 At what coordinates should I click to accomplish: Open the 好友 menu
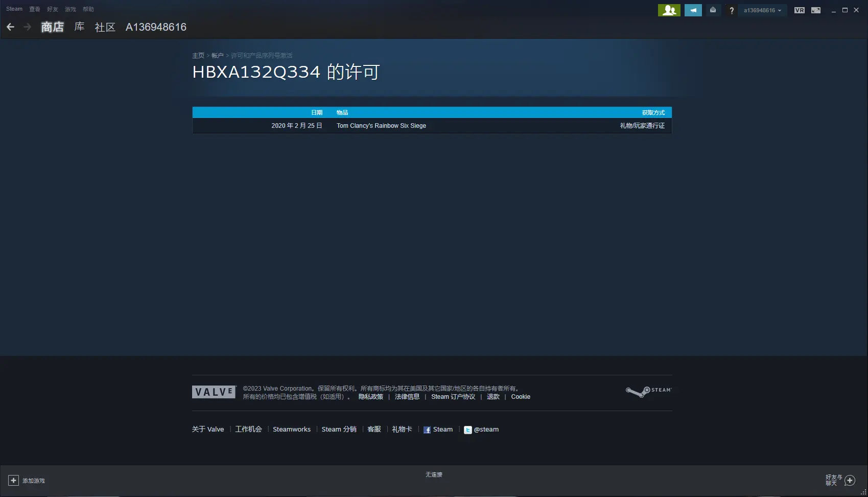53,9
